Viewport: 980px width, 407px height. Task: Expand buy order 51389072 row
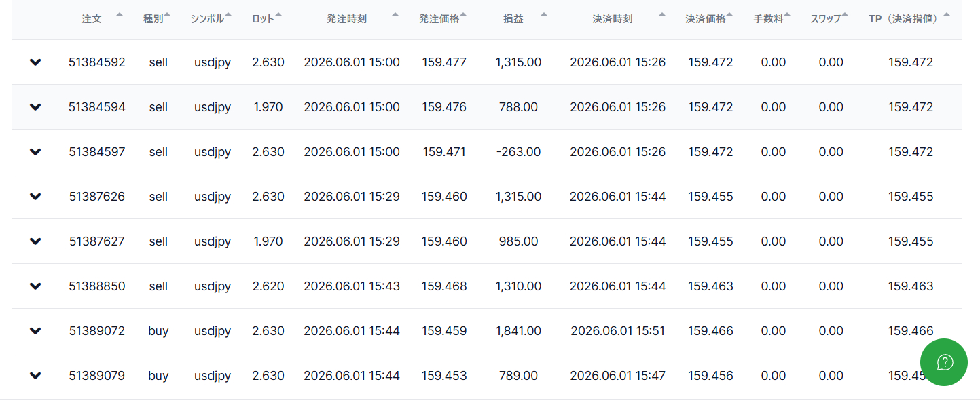[35, 331]
